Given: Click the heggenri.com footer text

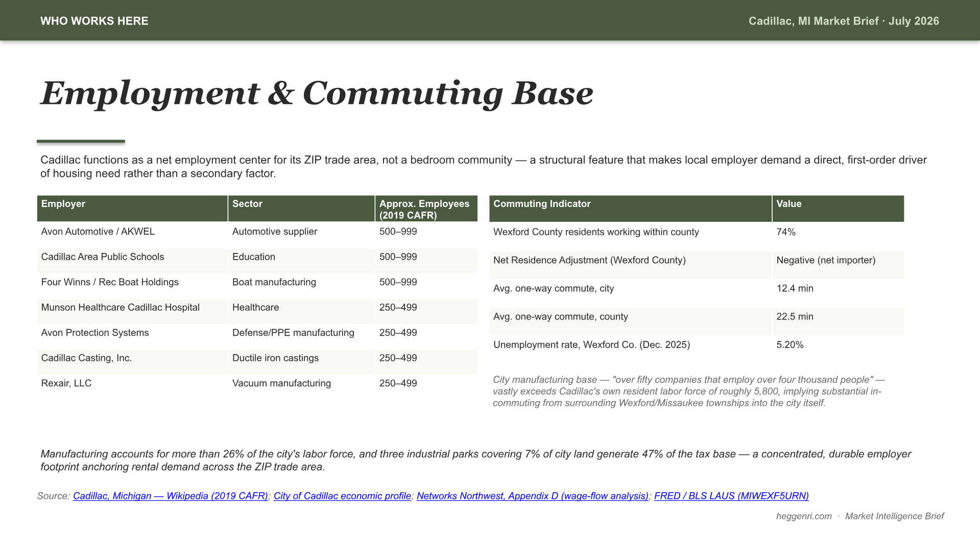Looking at the screenshot, I should [804, 516].
